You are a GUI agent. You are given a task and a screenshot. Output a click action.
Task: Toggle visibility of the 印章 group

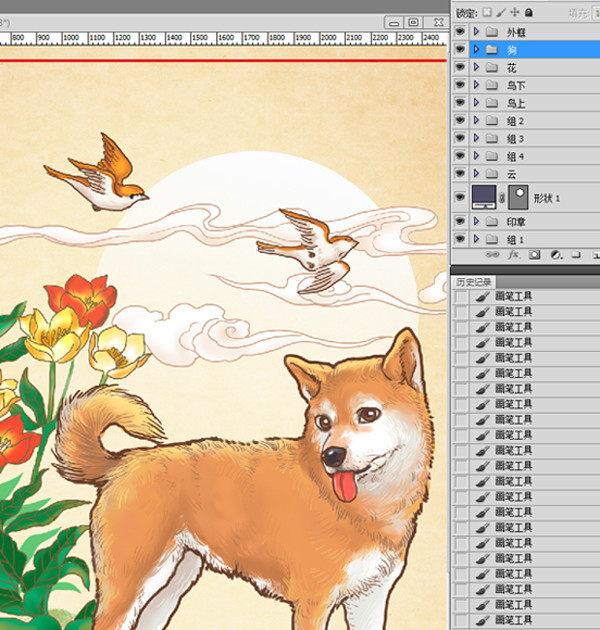(460, 221)
